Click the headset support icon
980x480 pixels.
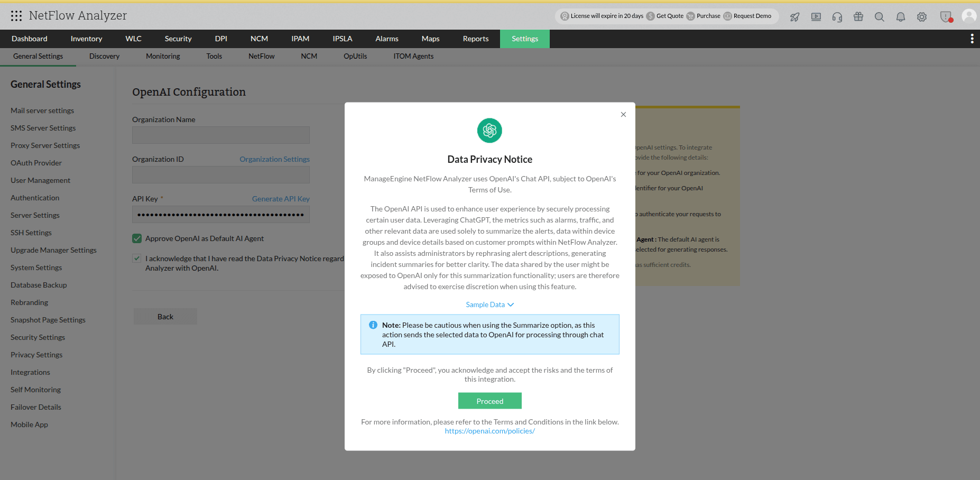click(x=837, y=17)
